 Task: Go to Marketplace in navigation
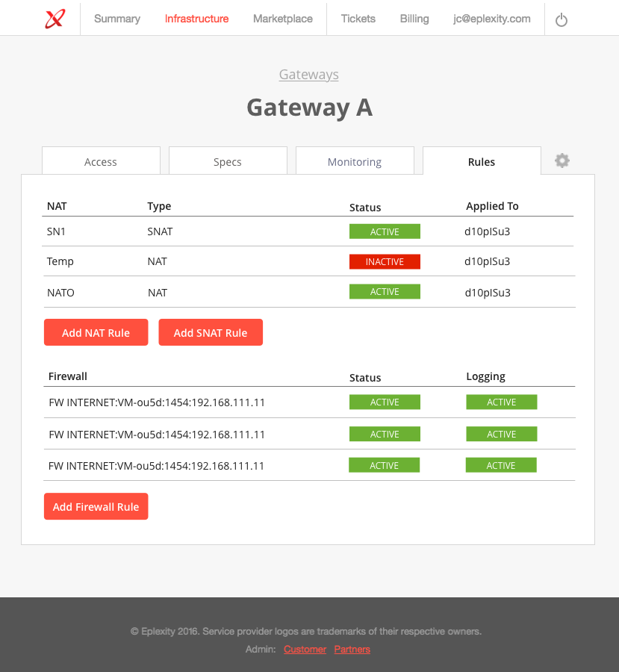coord(283,19)
